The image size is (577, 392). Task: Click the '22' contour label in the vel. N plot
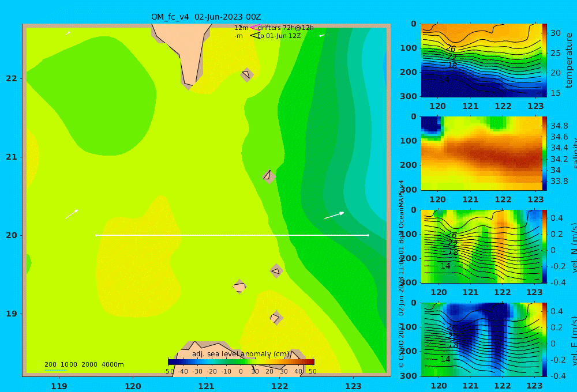pos(452,243)
